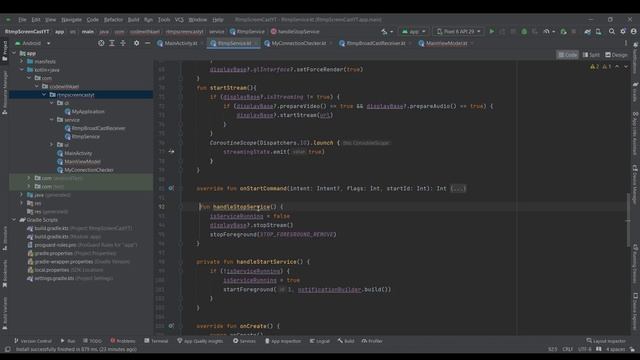Open the editor tabs more-options kebab

coord(626,43)
